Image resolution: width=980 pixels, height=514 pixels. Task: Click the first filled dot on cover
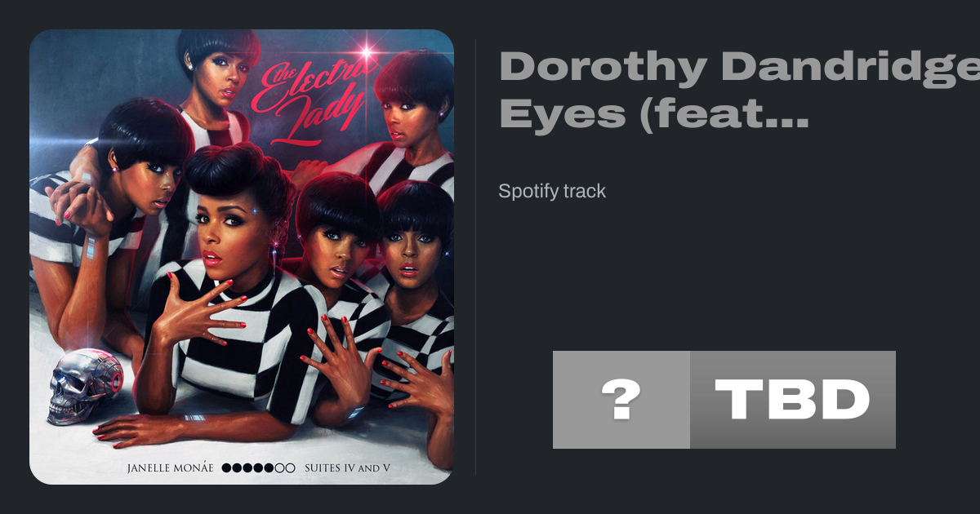(227, 469)
